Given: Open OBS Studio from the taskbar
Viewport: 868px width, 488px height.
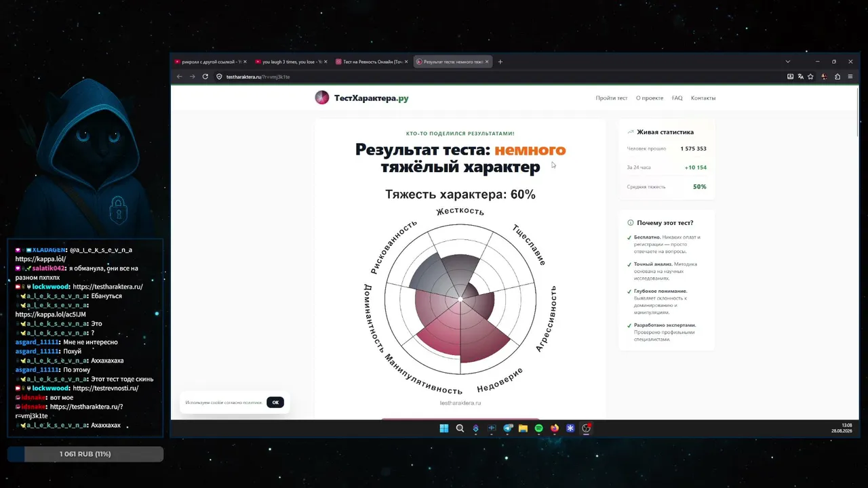Looking at the screenshot, I should (587, 428).
